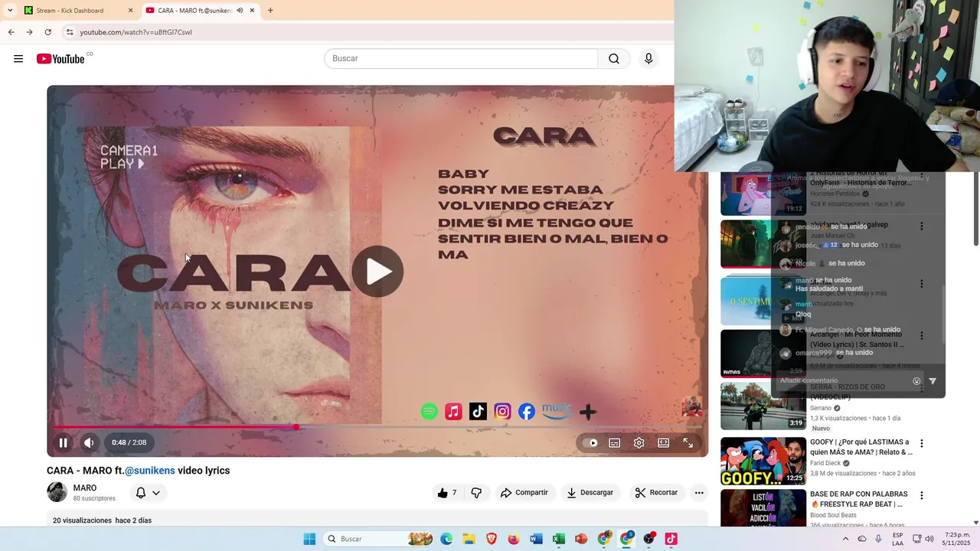
Task: Send chat comment with arrow icon
Action: click(x=933, y=381)
